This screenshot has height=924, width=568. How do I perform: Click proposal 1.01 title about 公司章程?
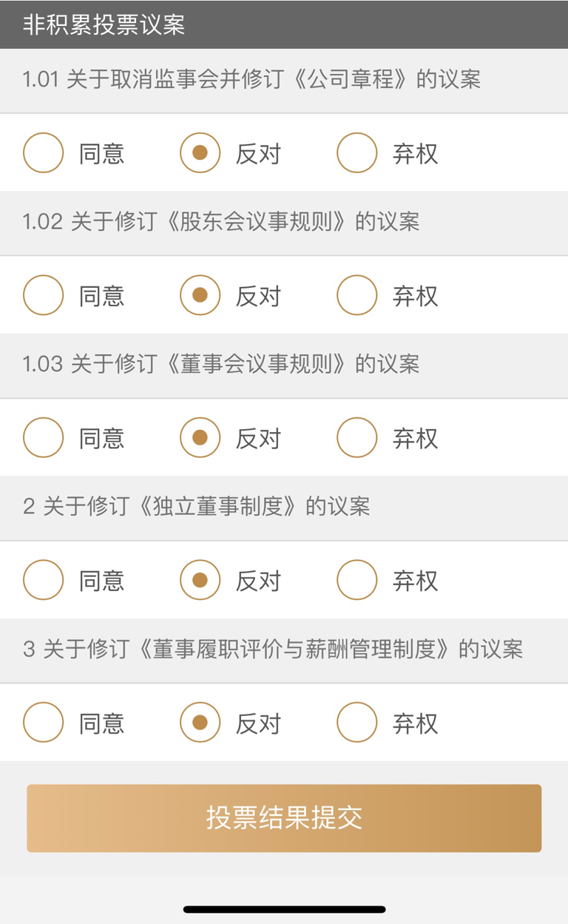point(251,79)
